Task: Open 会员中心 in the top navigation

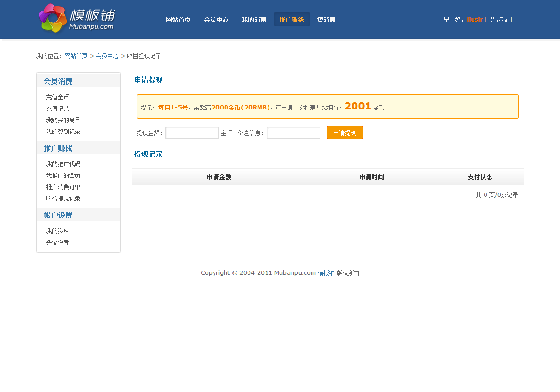Action: [x=216, y=20]
